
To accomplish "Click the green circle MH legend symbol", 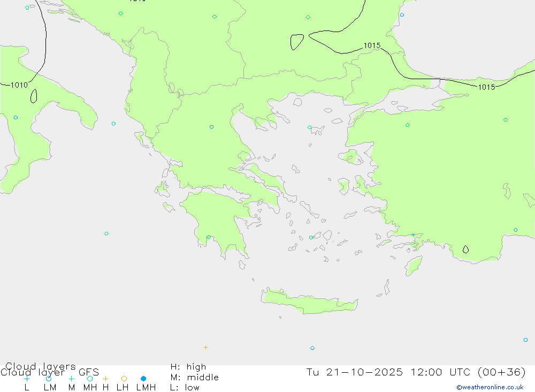I will (90, 379).
